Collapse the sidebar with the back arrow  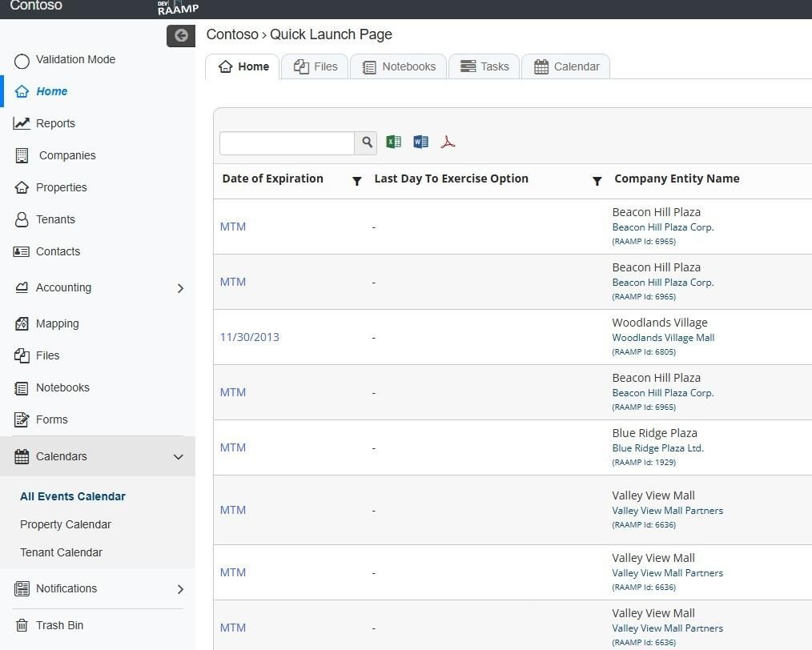pyautogui.click(x=181, y=35)
